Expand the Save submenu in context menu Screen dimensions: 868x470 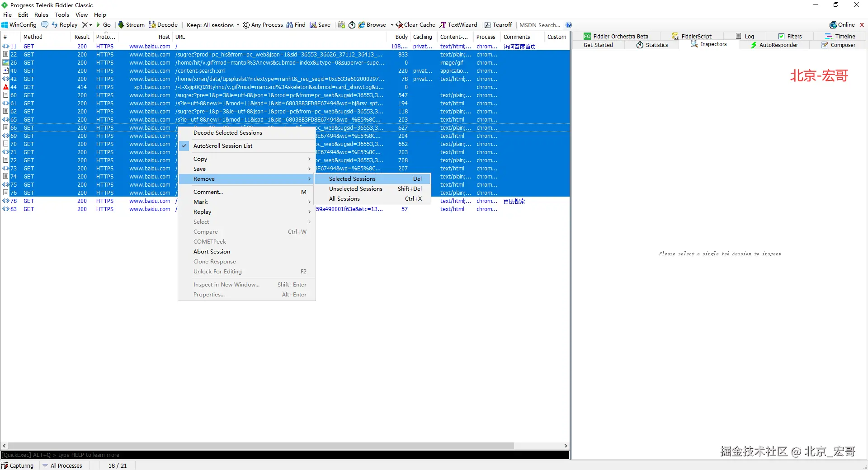point(247,169)
